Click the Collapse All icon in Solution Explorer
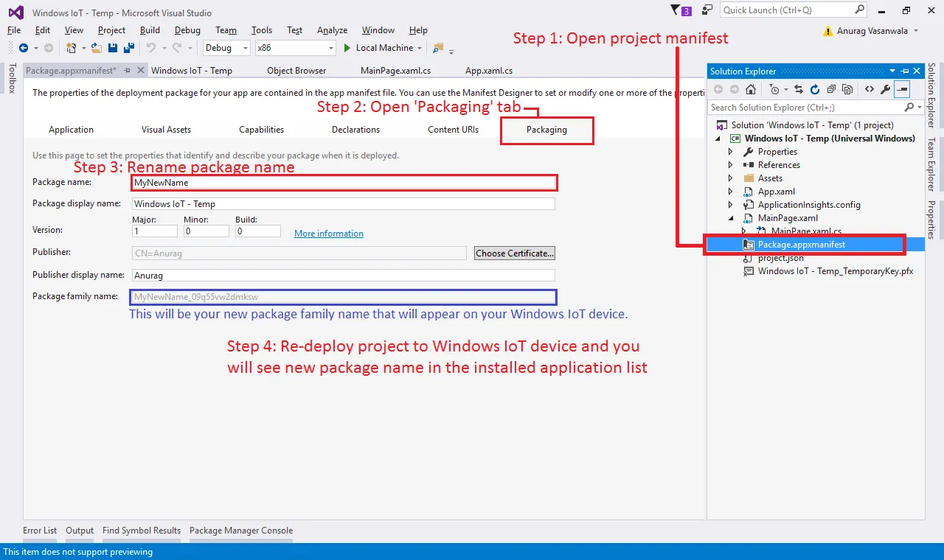Image resolution: width=944 pixels, height=560 pixels. [x=831, y=89]
